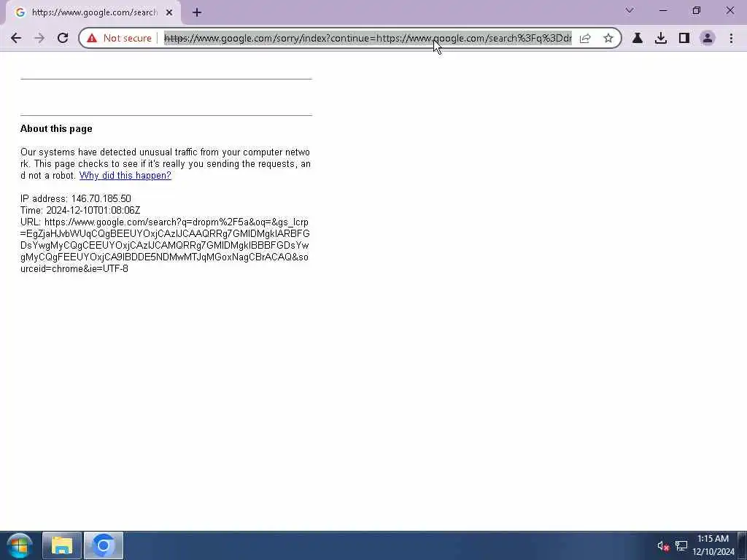Click the forward navigation arrow
Image resolution: width=747 pixels, height=560 pixels.
coord(39,38)
